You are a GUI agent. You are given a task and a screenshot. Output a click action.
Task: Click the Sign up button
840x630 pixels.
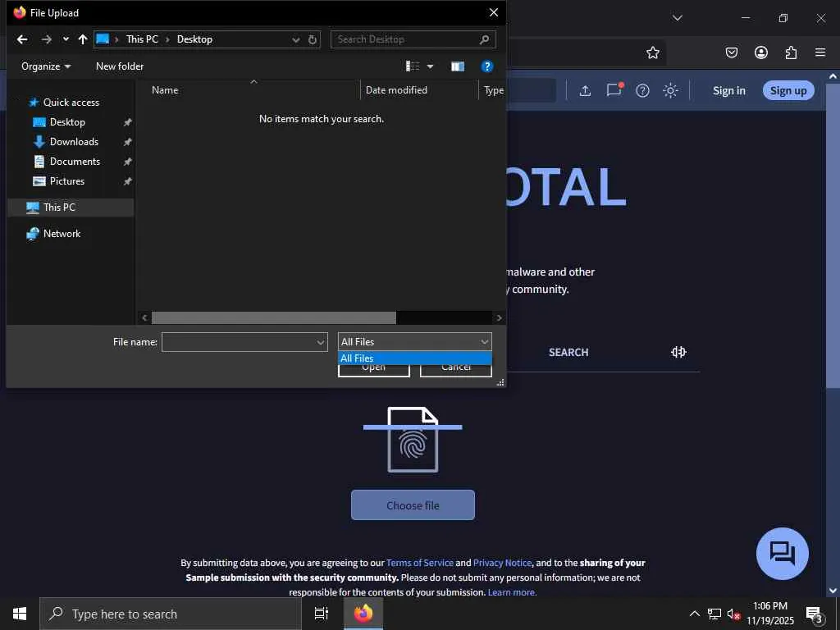tap(788, 90)
